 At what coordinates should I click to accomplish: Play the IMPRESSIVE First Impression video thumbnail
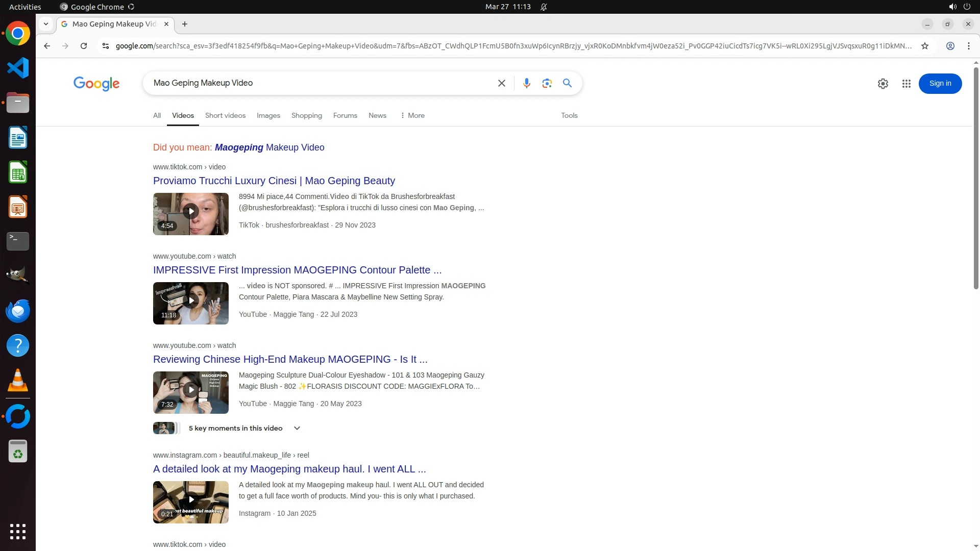(x=191, y=303)
